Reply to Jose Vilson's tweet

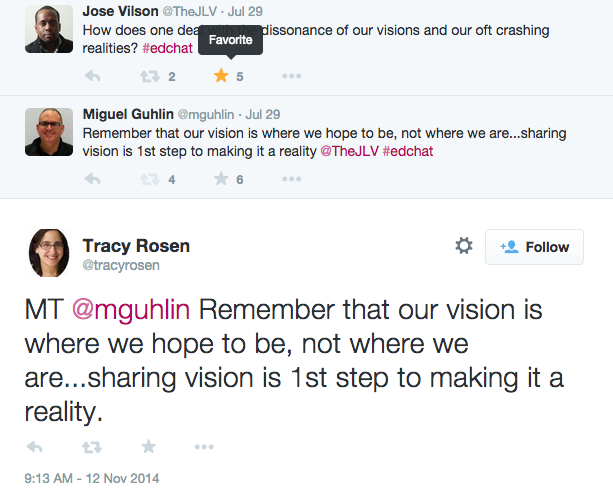point(93,76)
